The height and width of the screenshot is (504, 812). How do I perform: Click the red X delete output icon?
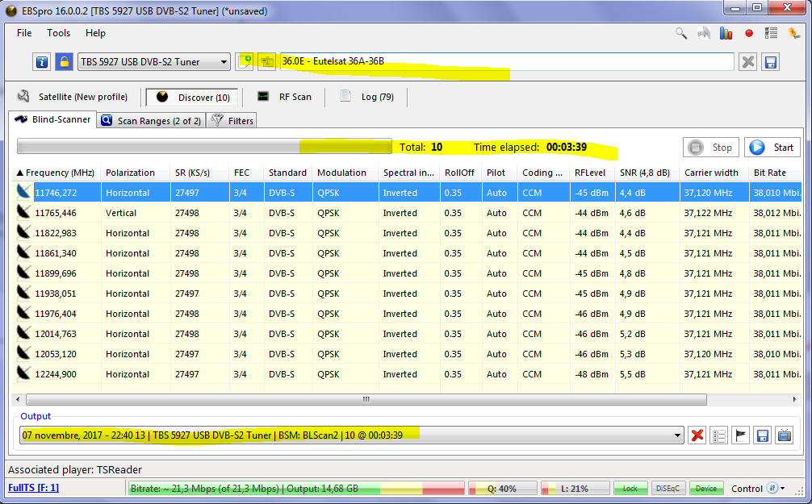(x=697, y=435)
